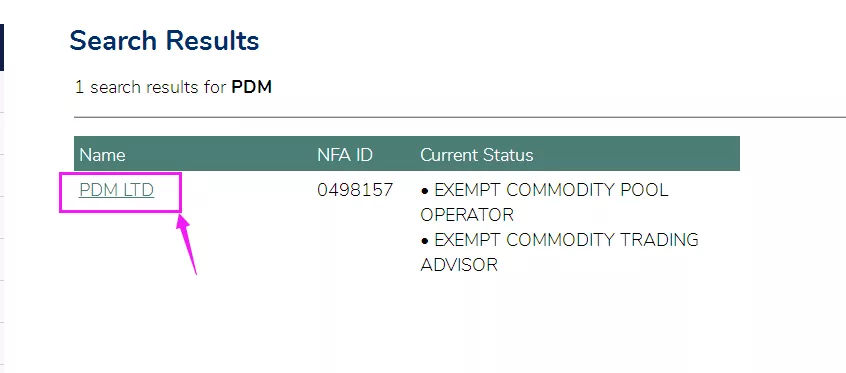The width and height of the screenshot is (846, 373).
Task: Select the NFA ID number 0498157
Action: click(355, 190)
